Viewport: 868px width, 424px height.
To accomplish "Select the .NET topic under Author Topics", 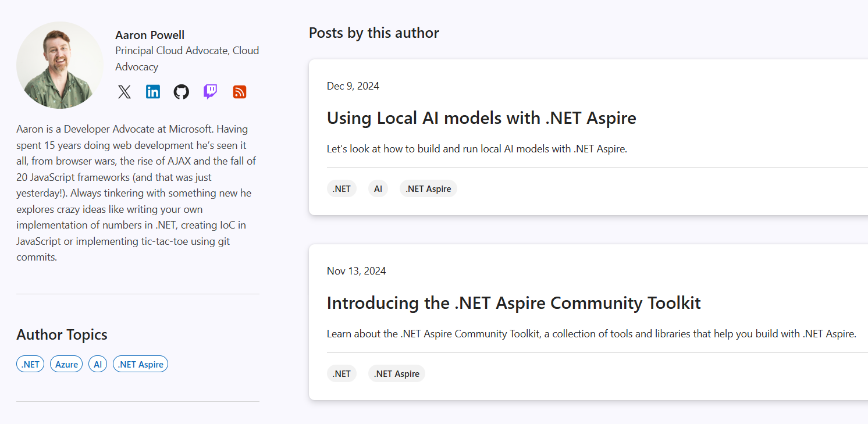I will tap(30, 364).
